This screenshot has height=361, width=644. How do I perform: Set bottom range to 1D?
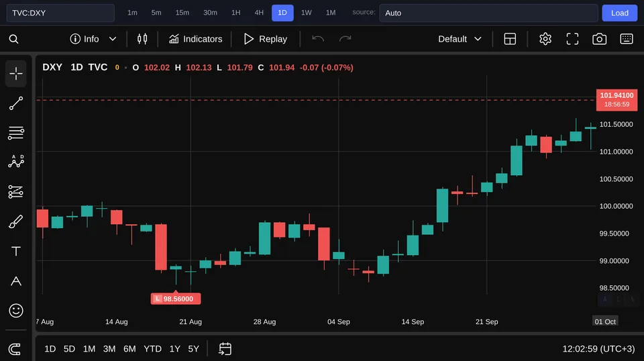tap(50, 349)
